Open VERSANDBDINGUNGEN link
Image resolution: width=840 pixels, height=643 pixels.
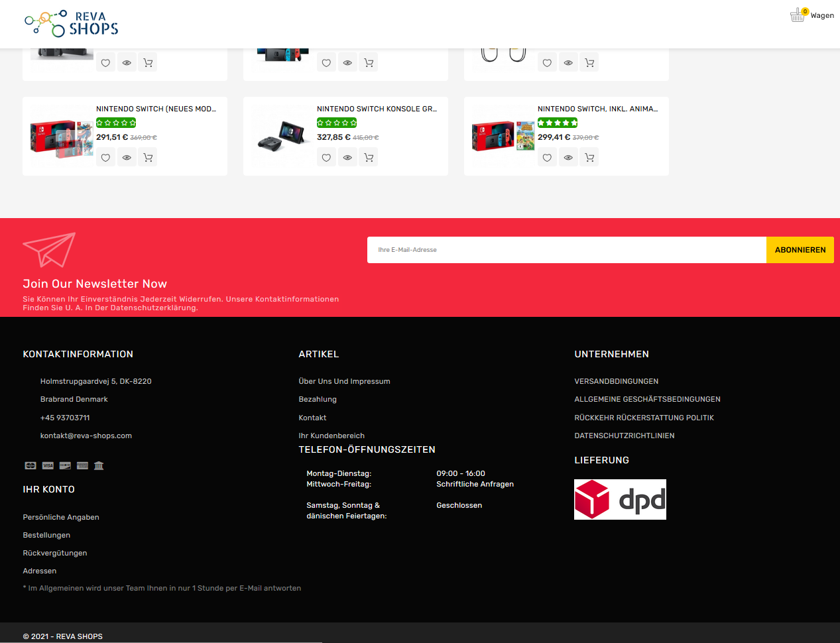click(617, 381)
